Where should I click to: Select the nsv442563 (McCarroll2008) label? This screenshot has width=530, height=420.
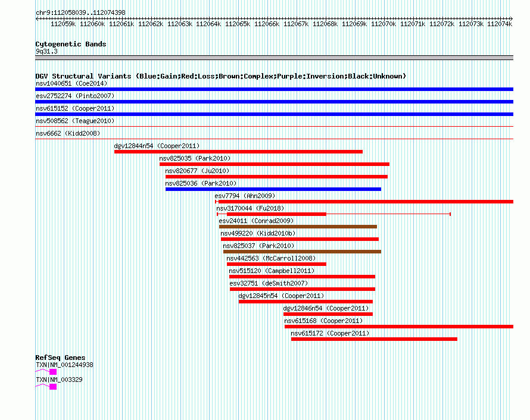click(x=271, y=258)
